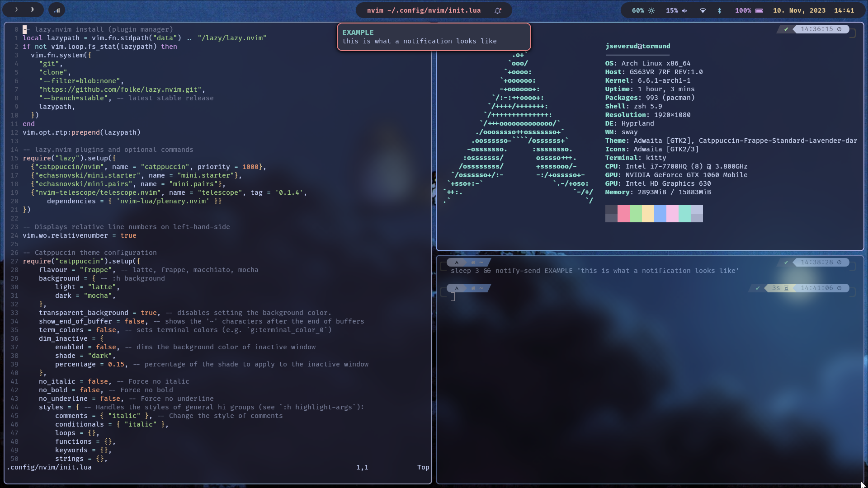Click the green checkmark beside 3s duration
868x488 pixels.
click(x=758, y=288)
